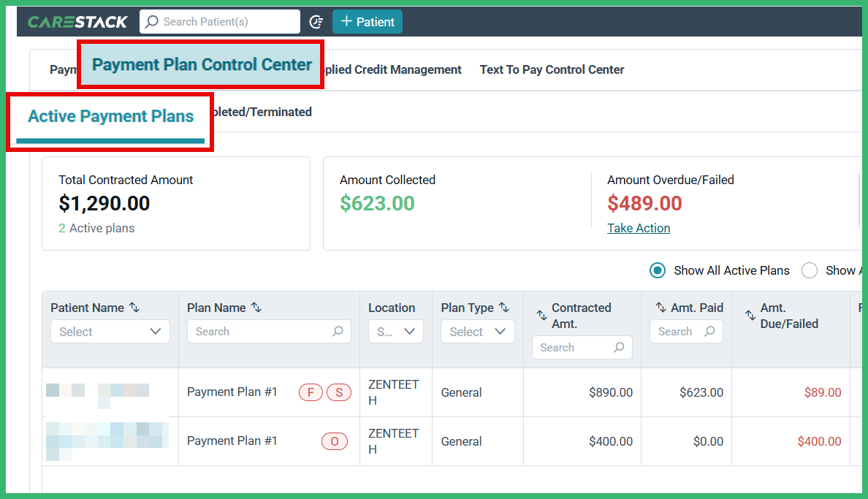Select the Show All Active Plans radio button
The height and width of the screenshot is (499, 868).
coord(657,270)
